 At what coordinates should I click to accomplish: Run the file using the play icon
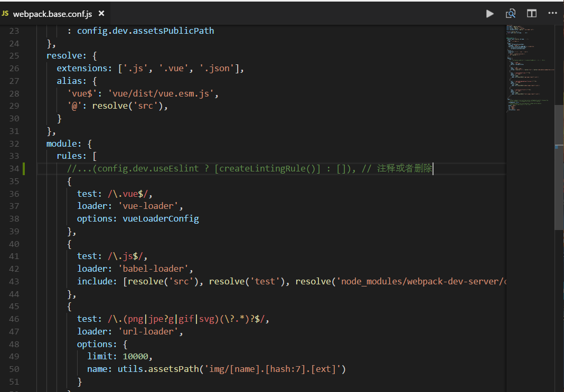click(x=490, y=13)
